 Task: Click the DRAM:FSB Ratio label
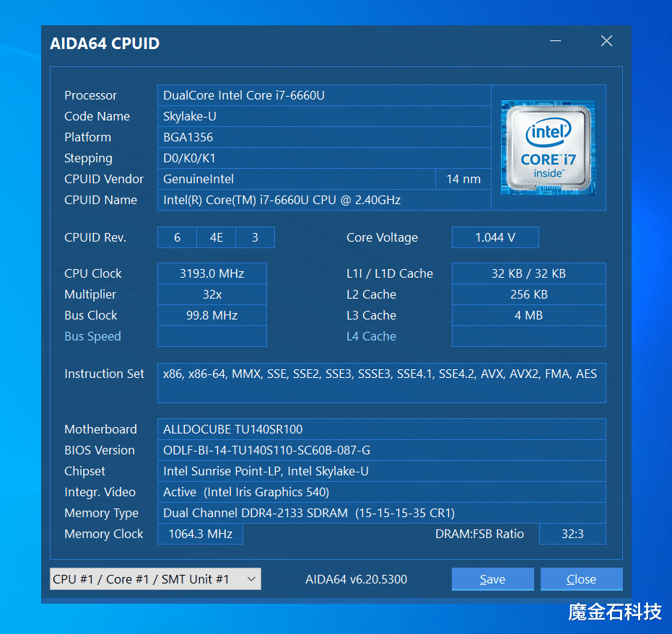[x=479, y=534]
